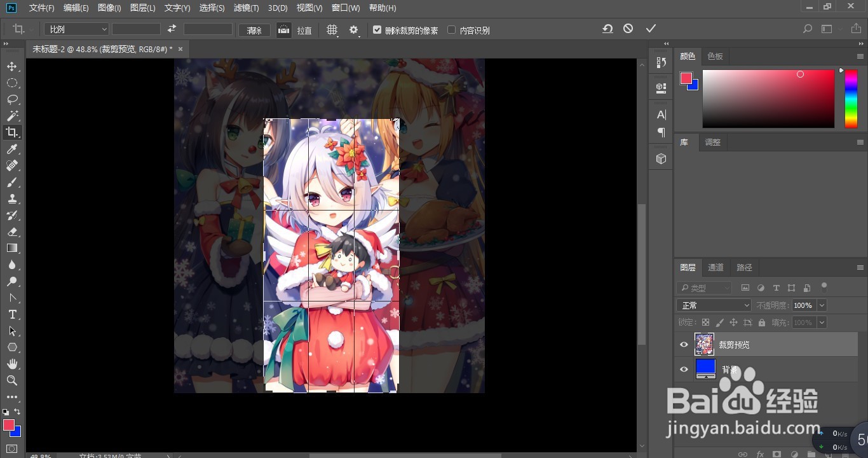
Task: Toggle lock position
Action: (733, 323)
